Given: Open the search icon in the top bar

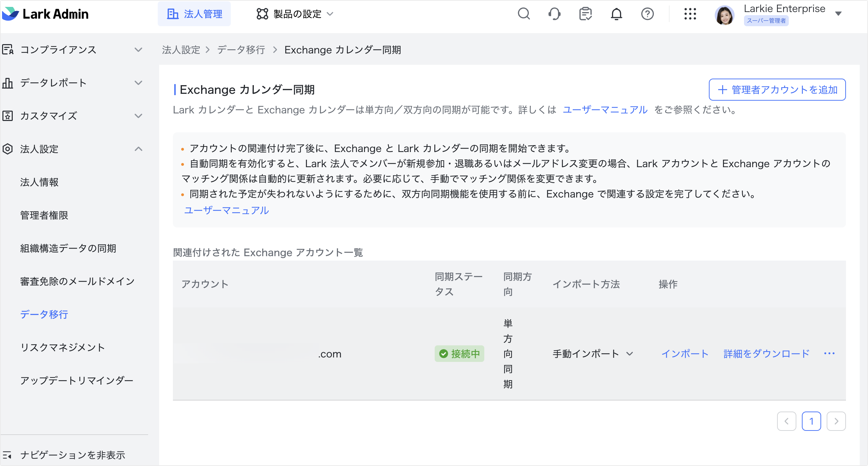Looking at the screenshot, I should pyautogui.click(x=524, y=14).
